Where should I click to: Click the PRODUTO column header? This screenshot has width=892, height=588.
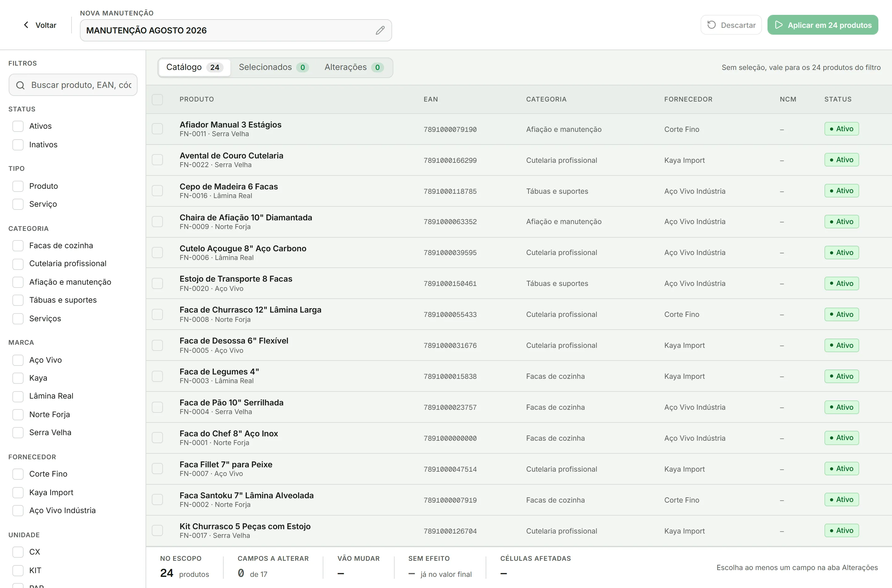point(197,99)
